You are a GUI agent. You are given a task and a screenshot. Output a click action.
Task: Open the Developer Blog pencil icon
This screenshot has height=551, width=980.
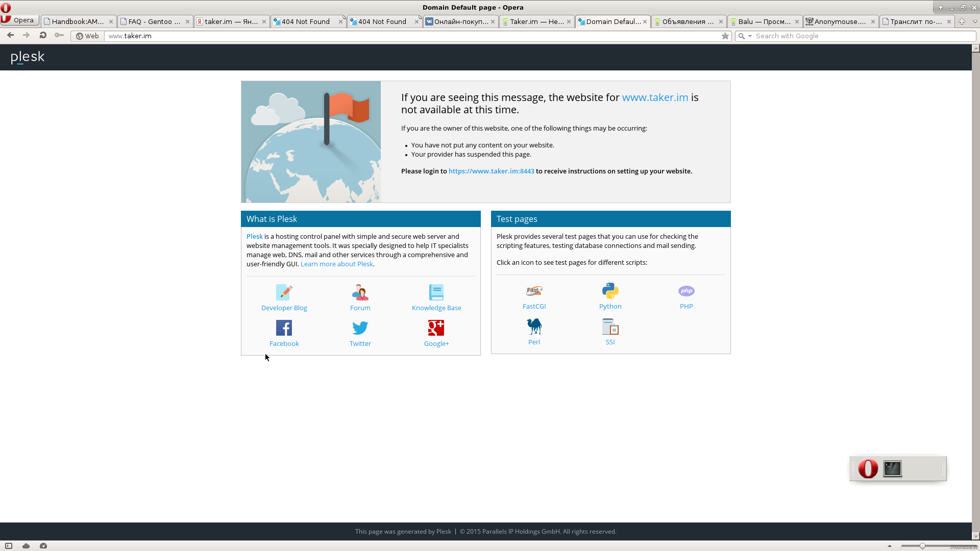point(284,292)
